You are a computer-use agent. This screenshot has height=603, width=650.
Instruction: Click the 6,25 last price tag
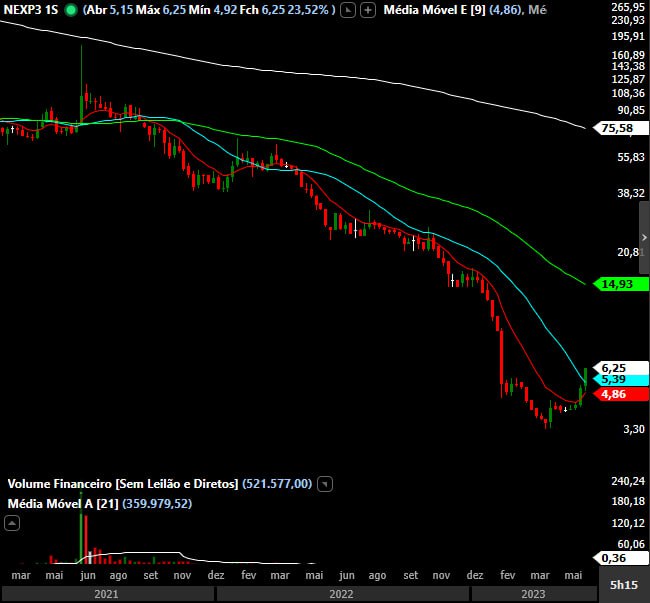pos(621,368)
